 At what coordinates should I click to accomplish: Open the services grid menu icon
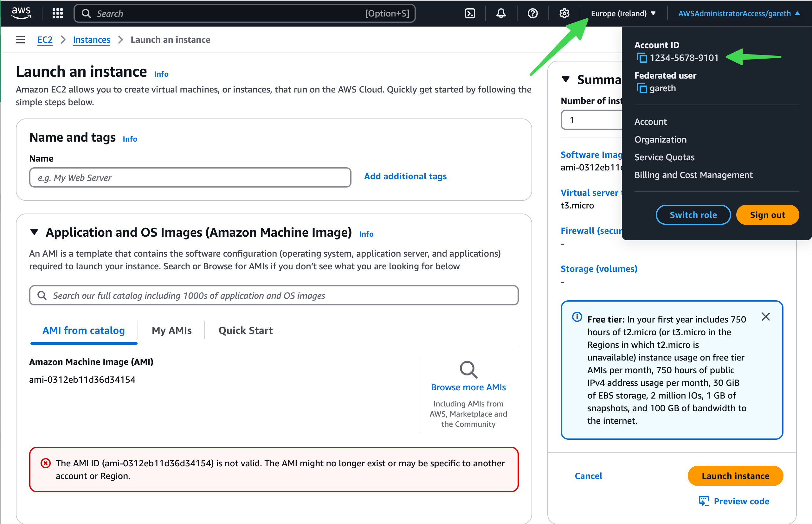(57, 13)
